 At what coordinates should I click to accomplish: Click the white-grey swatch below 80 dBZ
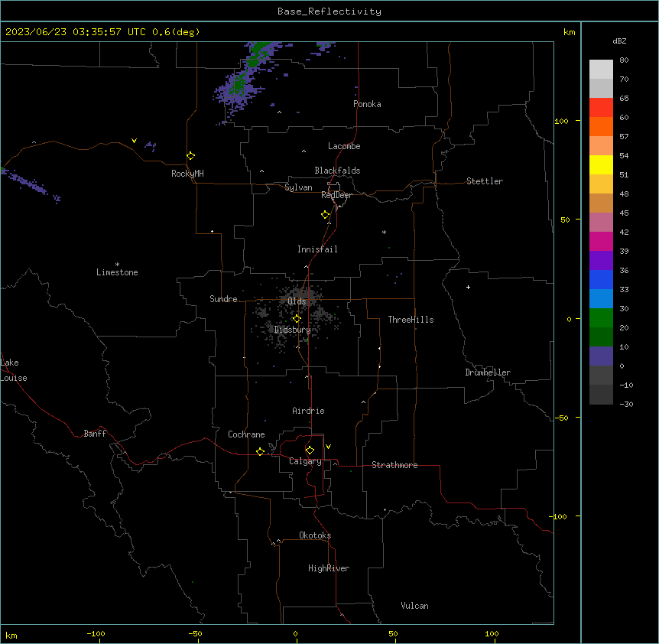[601, 70]
